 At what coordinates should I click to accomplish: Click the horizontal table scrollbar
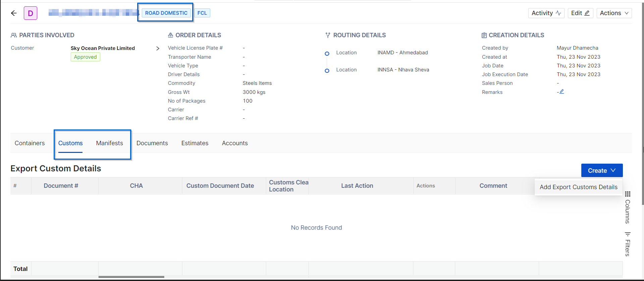(x=131, y=277)
